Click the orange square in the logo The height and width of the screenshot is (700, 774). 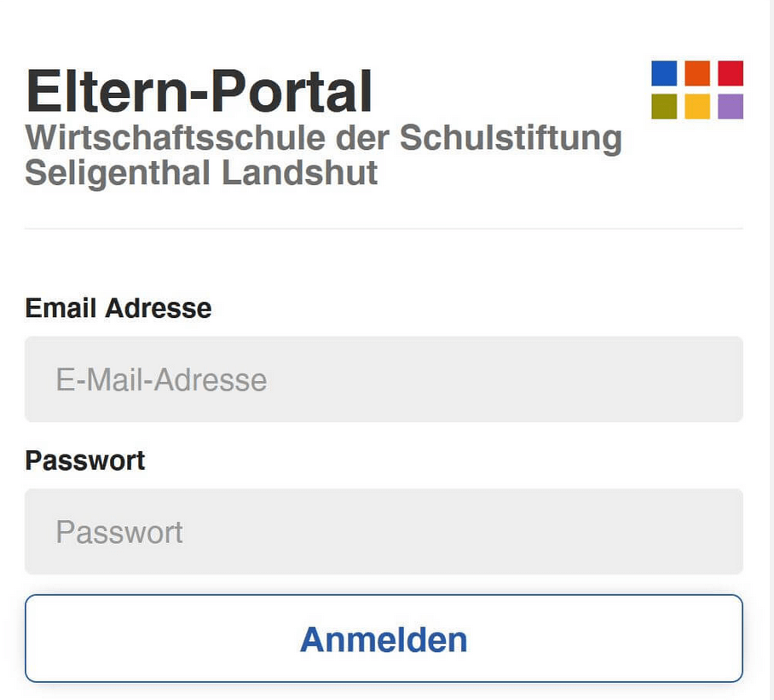pyautogui.click(x=697, y=73)
